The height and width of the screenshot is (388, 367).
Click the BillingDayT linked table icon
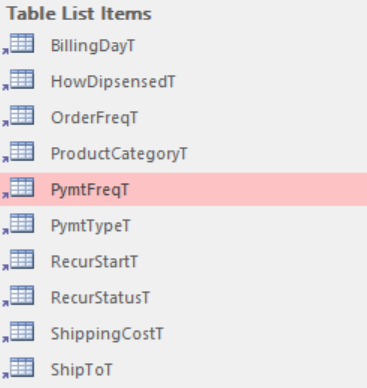pyautogui.click(x=18, y=44)
